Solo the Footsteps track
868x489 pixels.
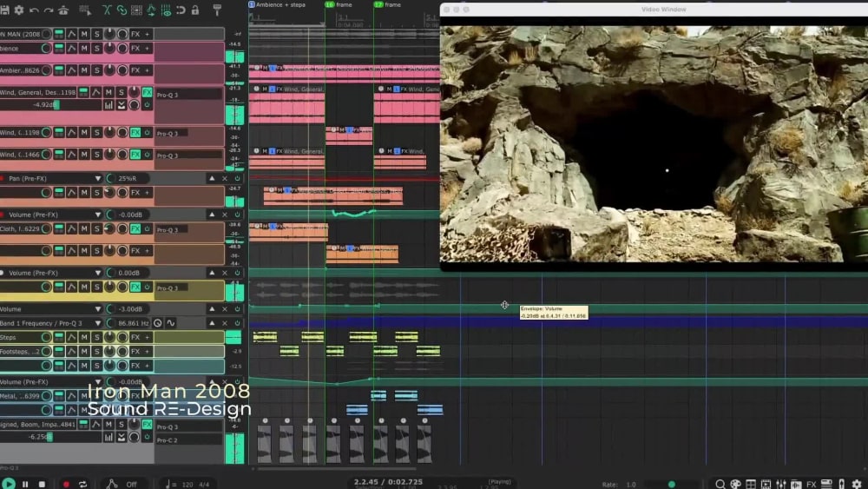coord(97,352)
